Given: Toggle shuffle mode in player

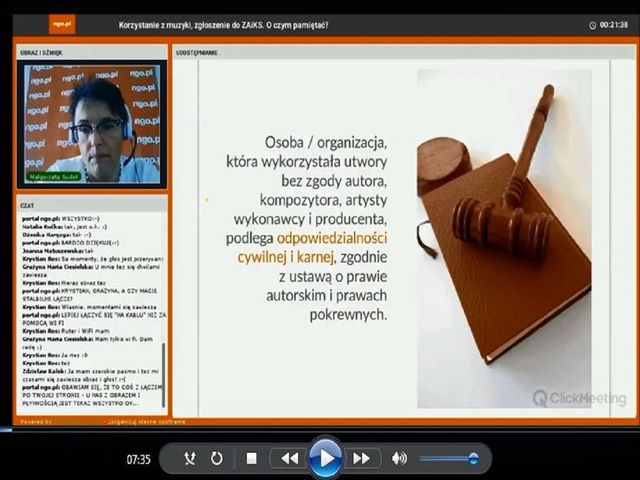Looking at the screenshot, I should click(190, 458).
